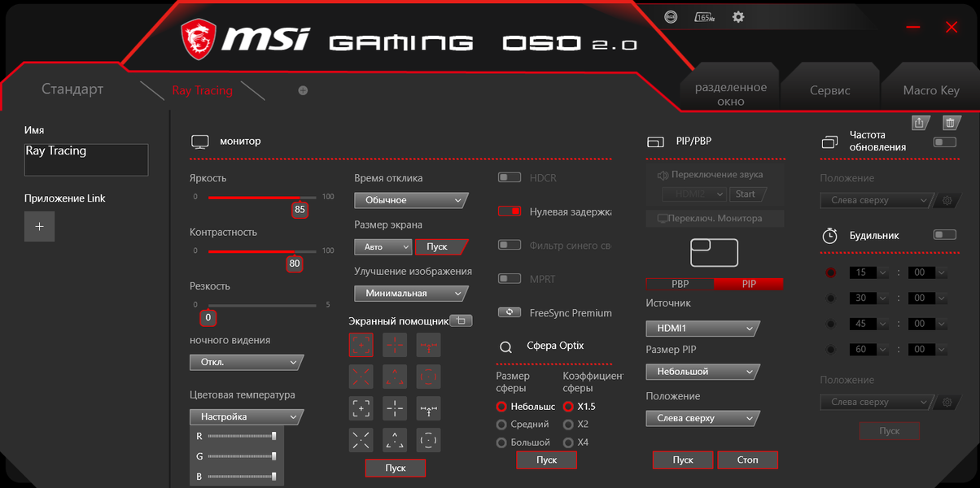This screenshot has width=980, height=488.
Task: Toggle the HDCR switch
Action: coord(510,177)
